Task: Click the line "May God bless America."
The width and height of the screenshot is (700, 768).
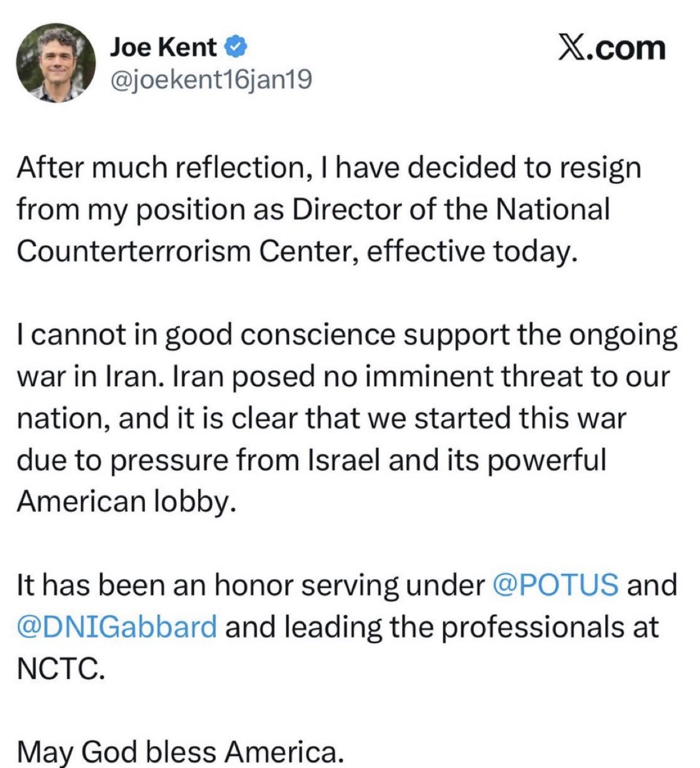Action: pyautogui.click(x=180, y=752)
